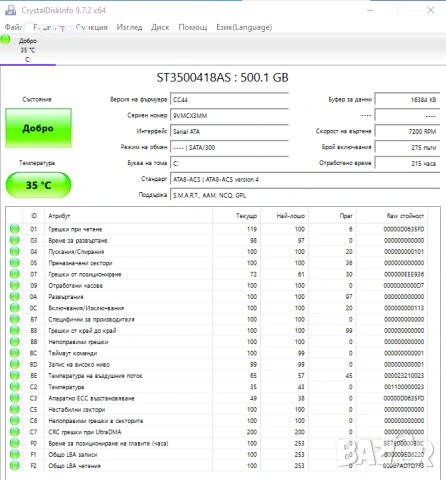Open the Диск menu
Image resolution: width=446 pixels, height=480 pixels.
pos(160,27)
